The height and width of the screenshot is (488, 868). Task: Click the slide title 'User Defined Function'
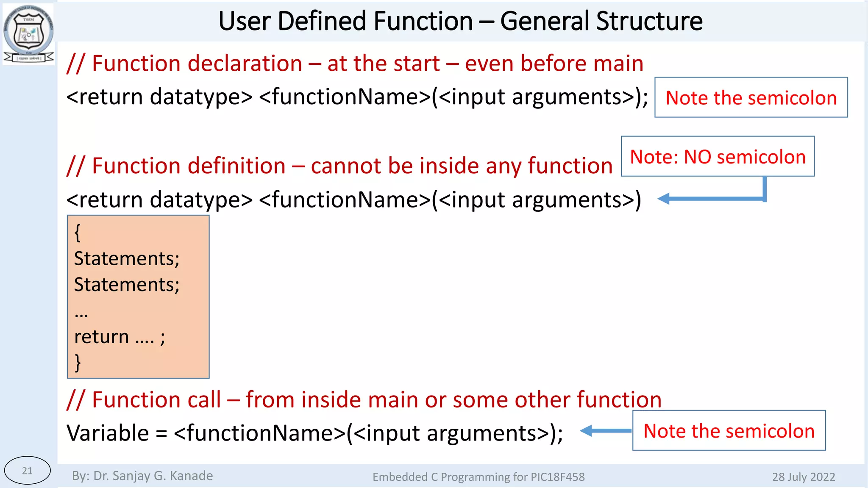(460, 21)
